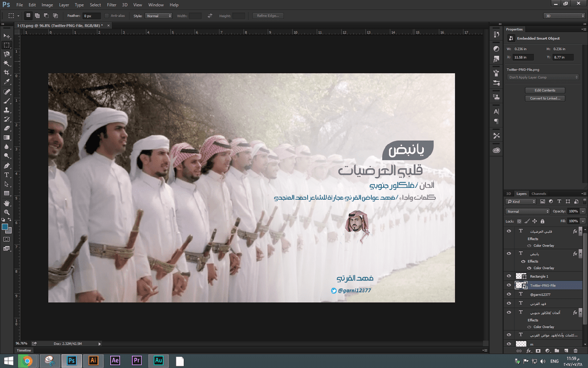
Task: Select the Crop tool in the toolbar
Action: coord(7,73)
